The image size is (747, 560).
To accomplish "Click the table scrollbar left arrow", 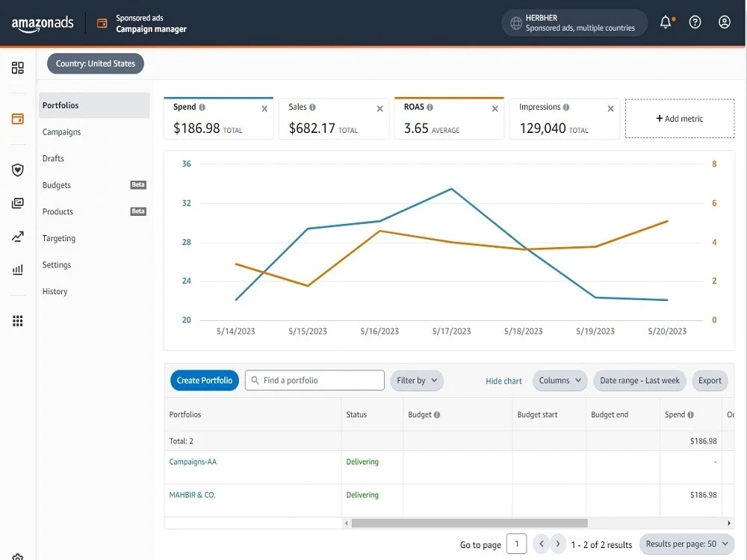I will 347,523.
